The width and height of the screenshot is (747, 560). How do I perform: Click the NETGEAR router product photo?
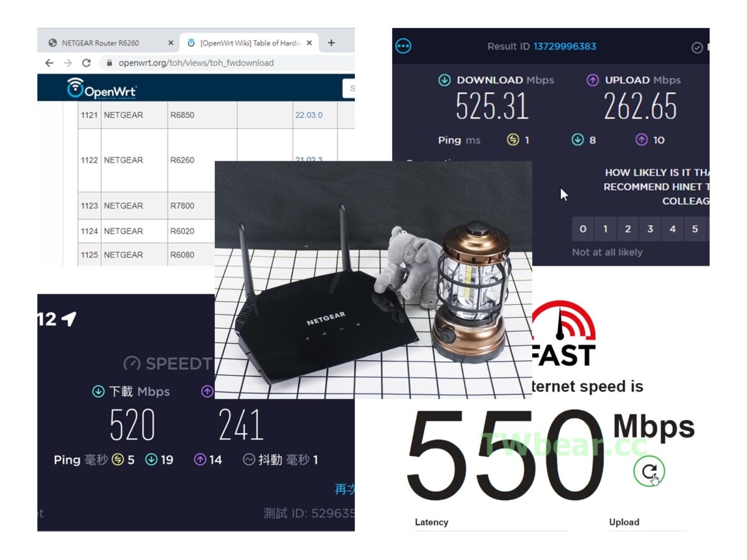point(373,279)
